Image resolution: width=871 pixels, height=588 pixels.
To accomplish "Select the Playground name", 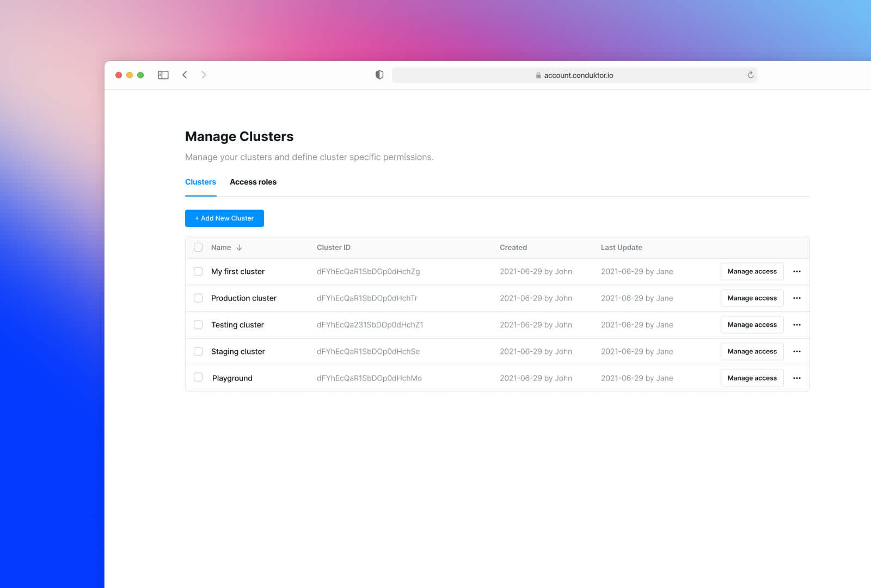I will 232,378.
